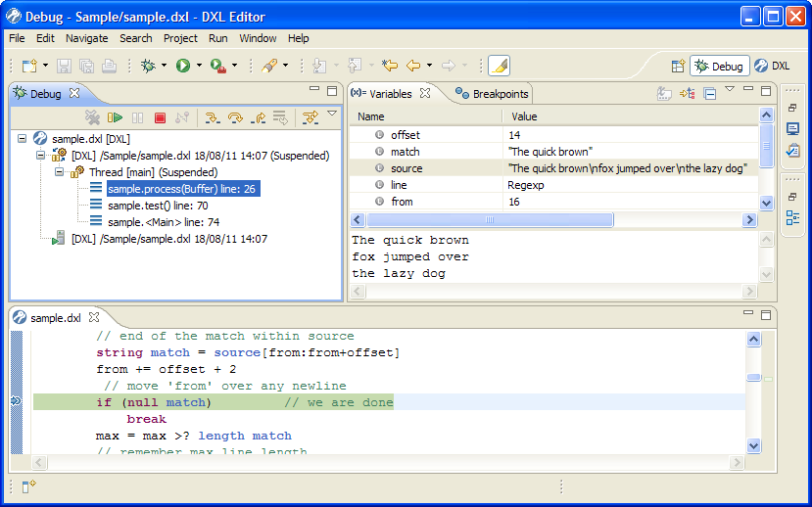Open the File menu
The width and height of the screenshot is (812, 507).
click(17, 38)
